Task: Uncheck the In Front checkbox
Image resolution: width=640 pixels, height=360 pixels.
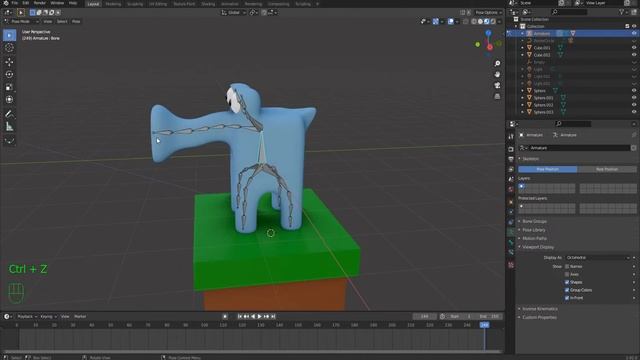Action: point(567,298)
